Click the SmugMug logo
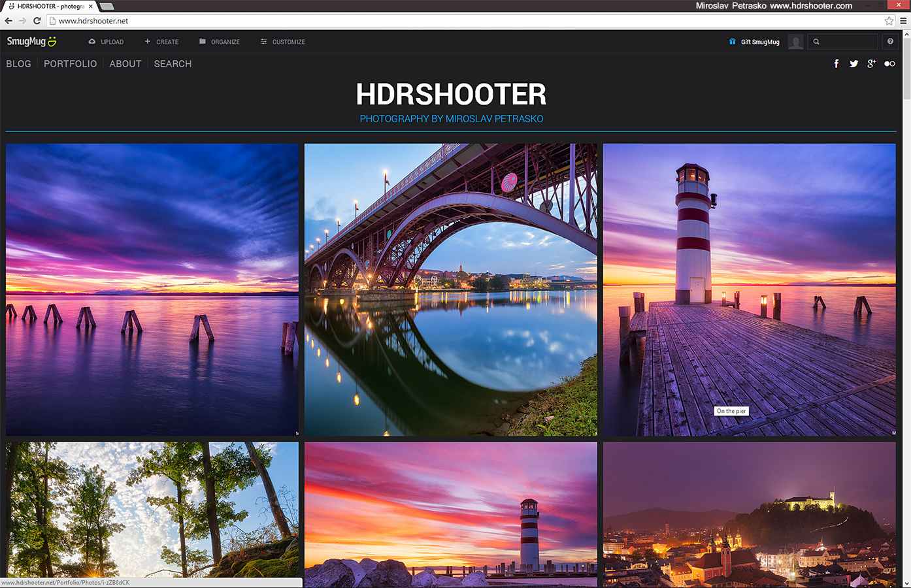Viewport: 911px width, 588px height. pyautogui.click(x=31, y=42)
